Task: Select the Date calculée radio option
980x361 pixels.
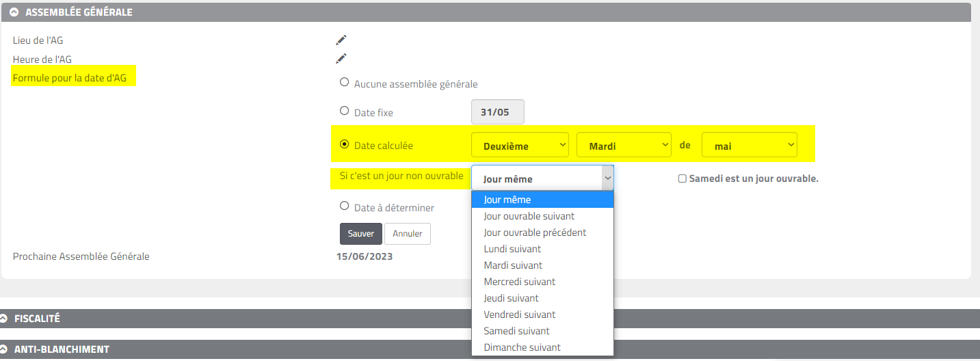Action: coord(345,144)
